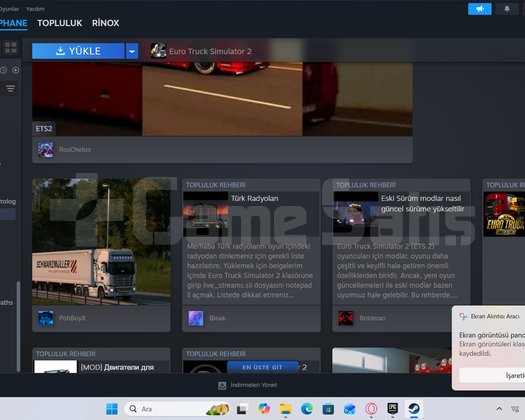
Task: Click Ekran Alıntısı Aracı notification title
Action: click(495, 316)
